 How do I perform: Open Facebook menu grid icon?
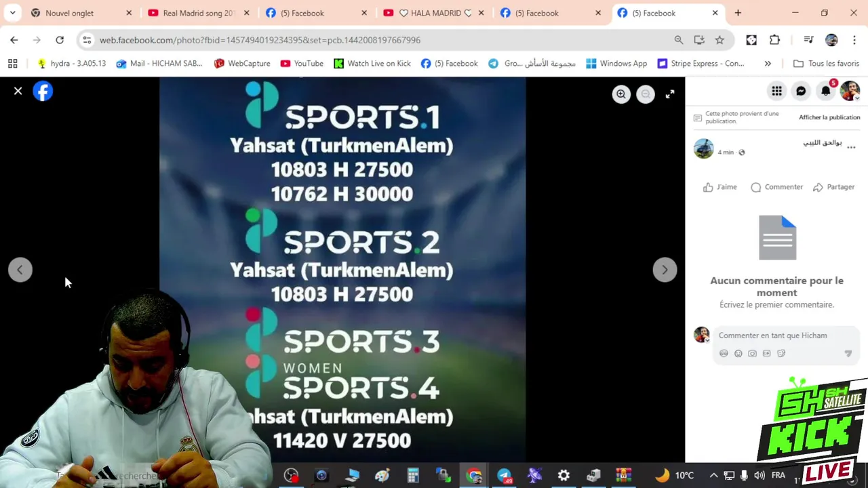point(776,91)
